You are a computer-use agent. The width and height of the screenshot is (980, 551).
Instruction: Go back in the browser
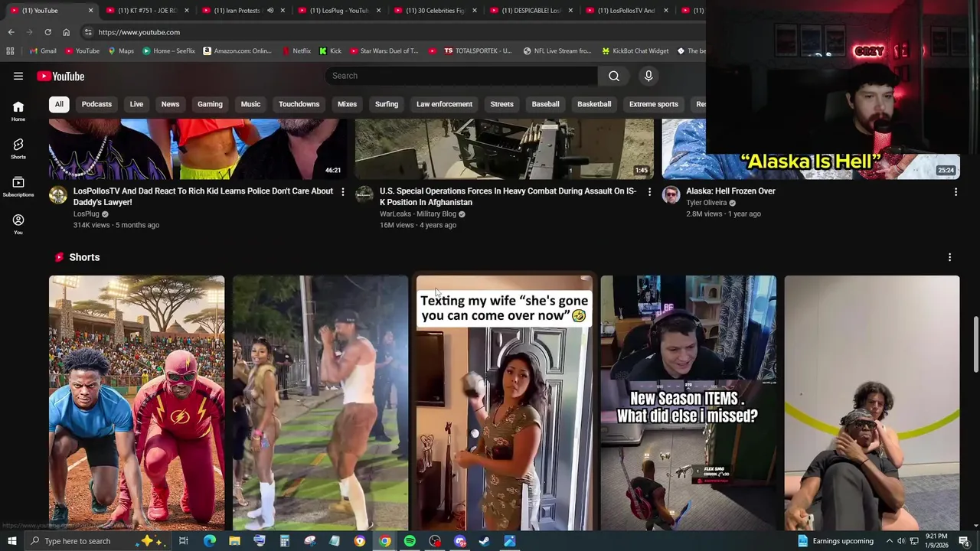pyautogui.click(x=11, y=32)
